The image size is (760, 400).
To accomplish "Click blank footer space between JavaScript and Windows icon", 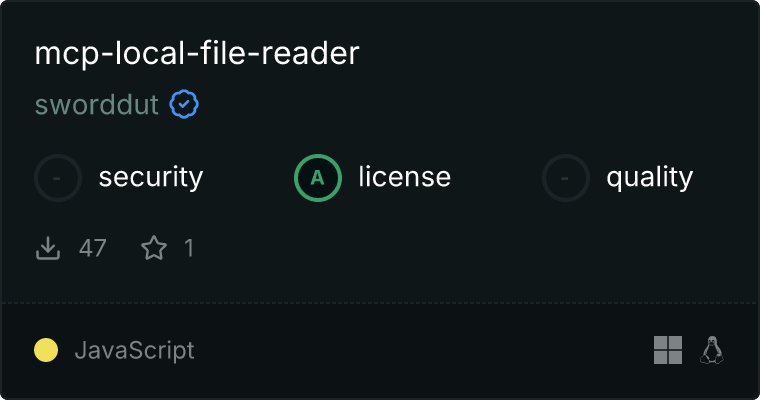I will coord(424,350).
